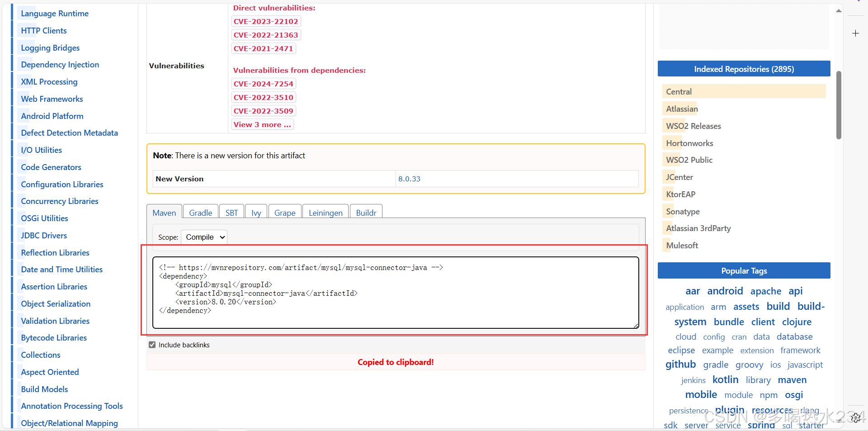Open the Collections category
The image size is (868, 431).
pyautogui.click(x=41, y=355)
